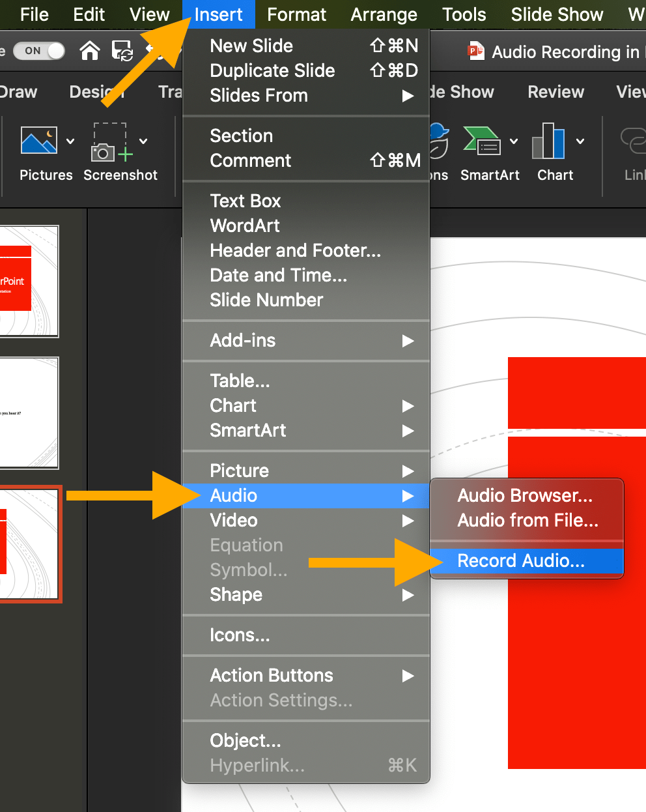This screenshot has width=646, height=812.
Task: Open the Format menu
Action: [x=296, y=14]
